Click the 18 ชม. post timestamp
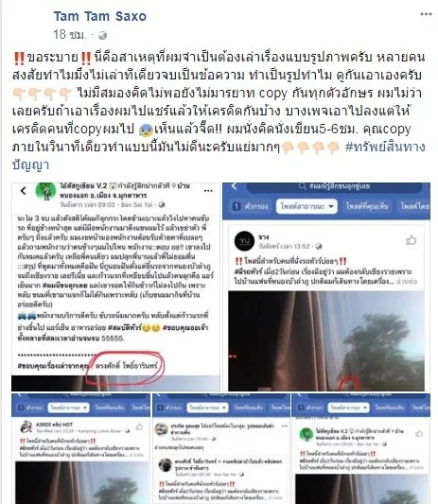The width and height of the screenshot is (438, 504). tap(70, 35)
